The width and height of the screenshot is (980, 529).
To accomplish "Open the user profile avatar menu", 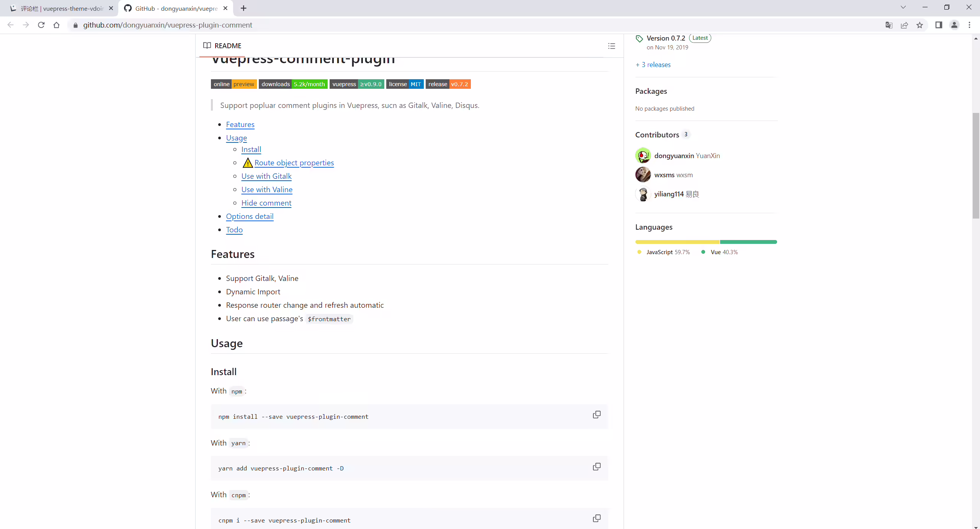I will 954,25.
